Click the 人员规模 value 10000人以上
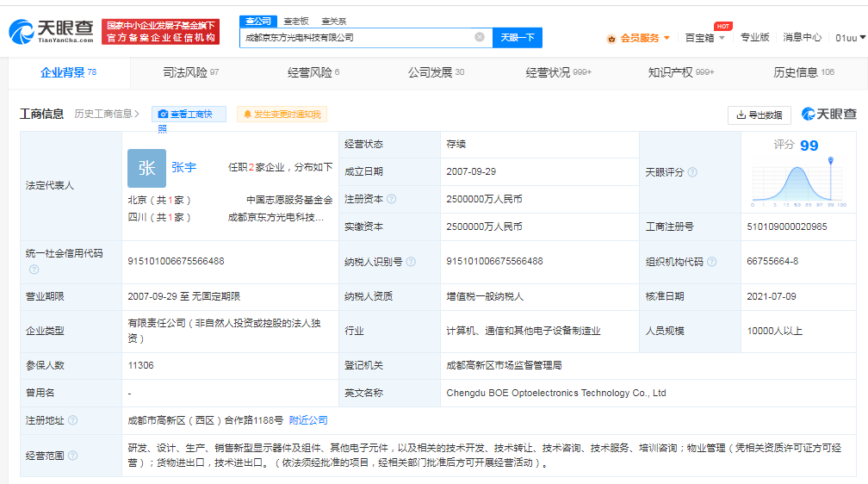The width and height of the screenshot is (868, 484). coord(774,331)
